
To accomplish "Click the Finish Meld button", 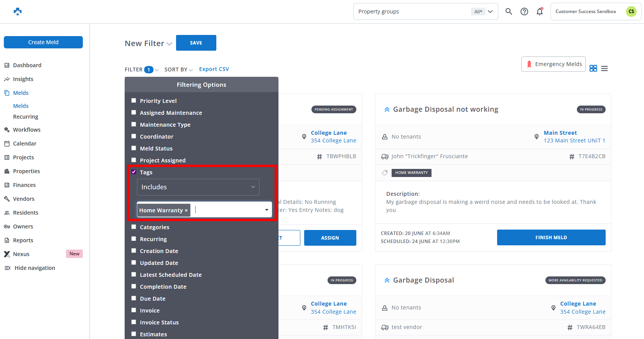I will coord(551,237).
